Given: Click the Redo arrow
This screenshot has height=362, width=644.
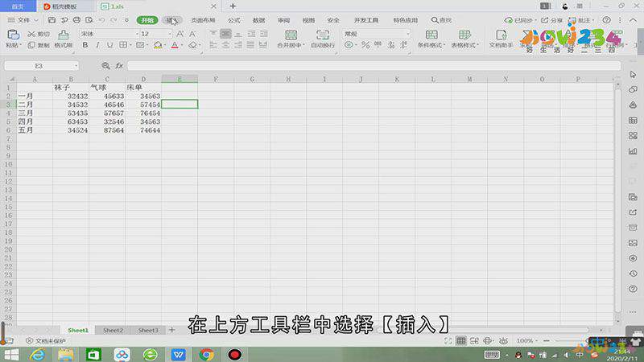Looking at the screenshot, I should click(114, 19).
